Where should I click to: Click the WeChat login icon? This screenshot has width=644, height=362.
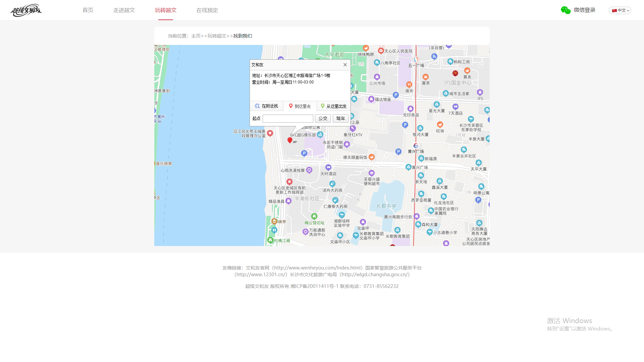point(566,10)
